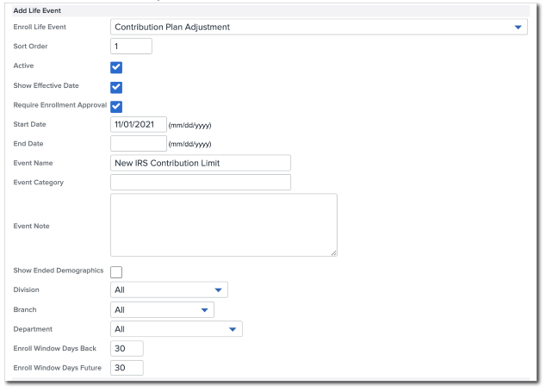Click the Require Enrollment Approval label
This screenshot has height=392, width=546.
60,105
